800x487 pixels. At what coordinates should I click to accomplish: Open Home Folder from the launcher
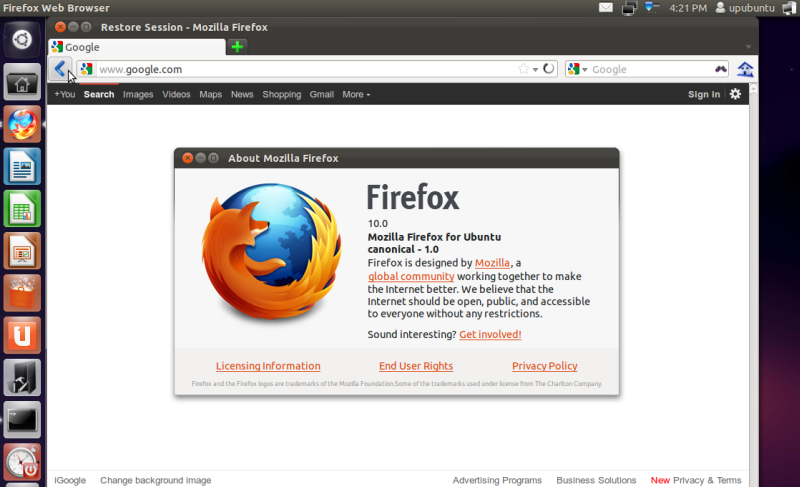tap(22, 82)
